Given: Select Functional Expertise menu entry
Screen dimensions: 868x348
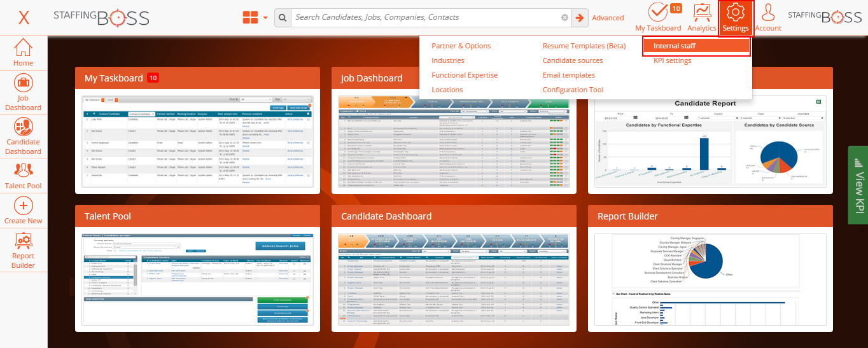Looking at the screenshot, I should (465, 75).
